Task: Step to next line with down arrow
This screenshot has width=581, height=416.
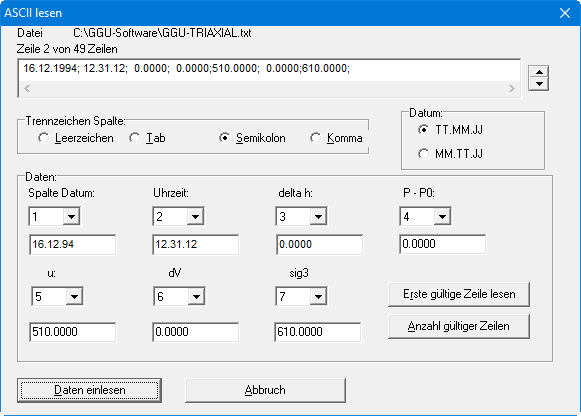Action: tap(539, 84)
